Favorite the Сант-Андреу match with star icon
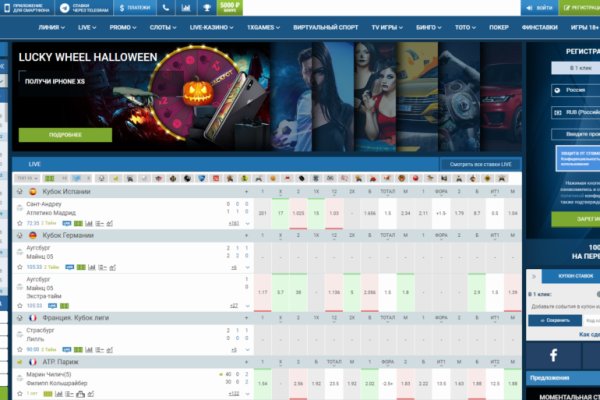Viewport: 600px width, 400px height. (20, 224)
